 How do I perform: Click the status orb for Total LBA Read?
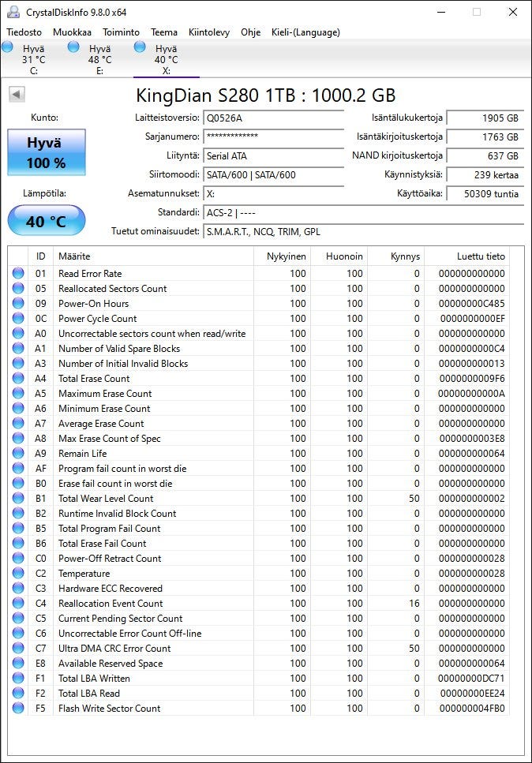[x=18, y=693]
